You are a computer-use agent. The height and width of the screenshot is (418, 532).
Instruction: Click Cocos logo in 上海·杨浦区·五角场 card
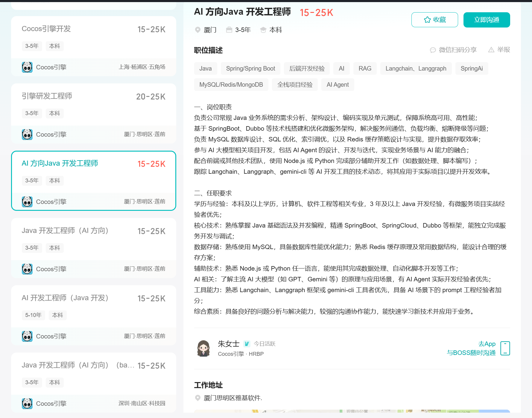27,67
